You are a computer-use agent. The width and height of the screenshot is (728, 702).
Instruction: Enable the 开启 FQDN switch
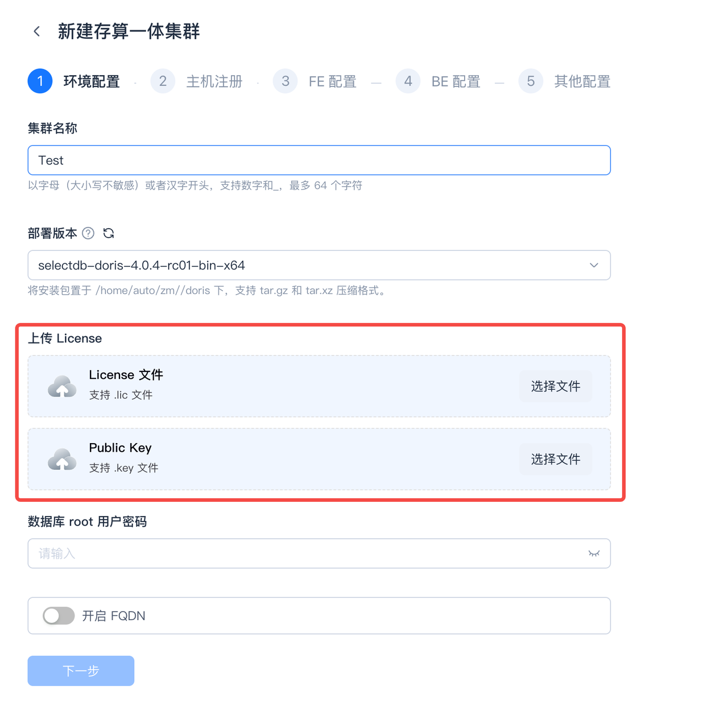[59, 616]
